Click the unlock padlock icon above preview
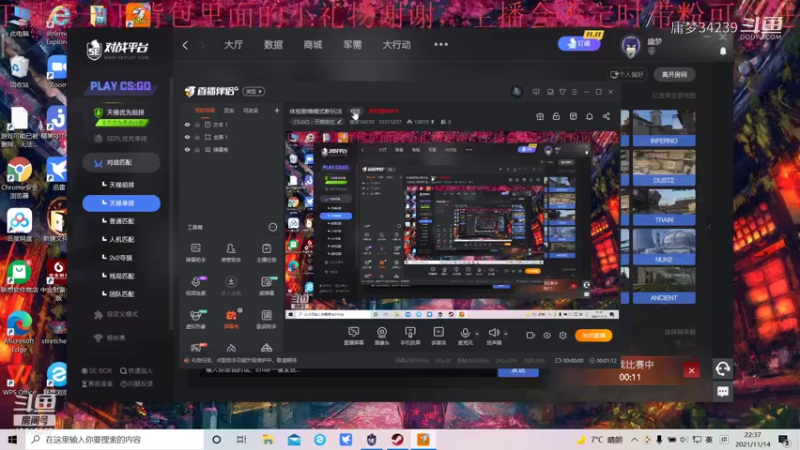 pos(556,116)
